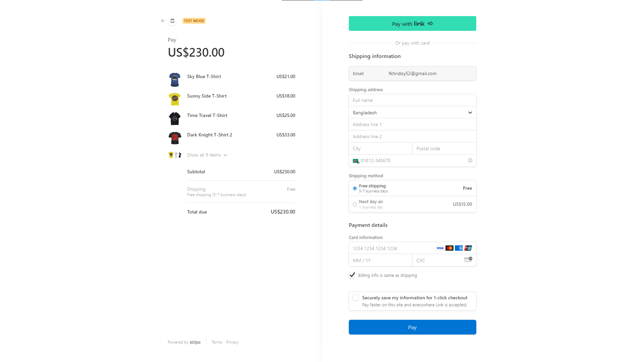Image resolution: width=644 pixels, height=362 pixels.
Task: Uncheck Billing info is same as shipping
Action: point(352,275)
